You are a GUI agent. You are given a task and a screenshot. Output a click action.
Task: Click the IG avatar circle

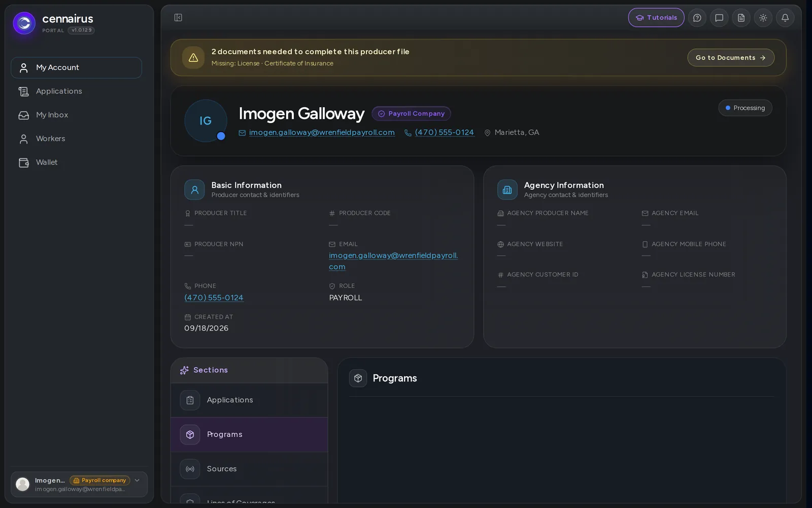(x=206, y=121)
